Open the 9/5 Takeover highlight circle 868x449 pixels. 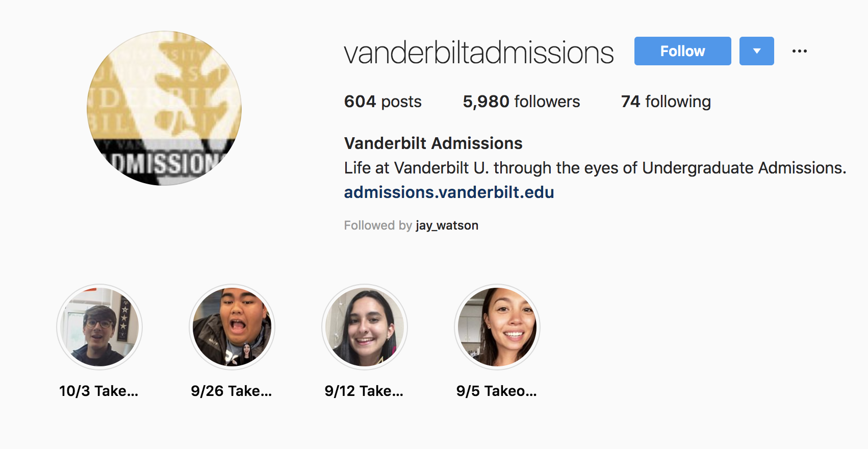[497, 327]
